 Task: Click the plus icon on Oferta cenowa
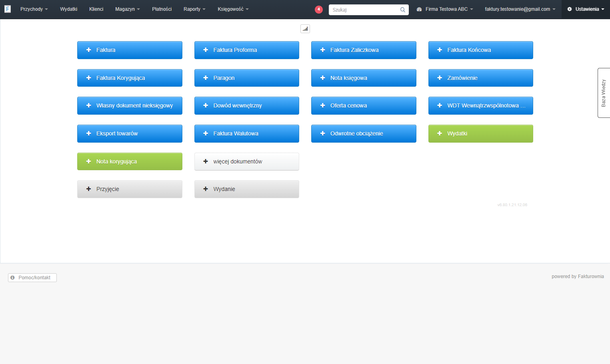[x=323, y=105]
